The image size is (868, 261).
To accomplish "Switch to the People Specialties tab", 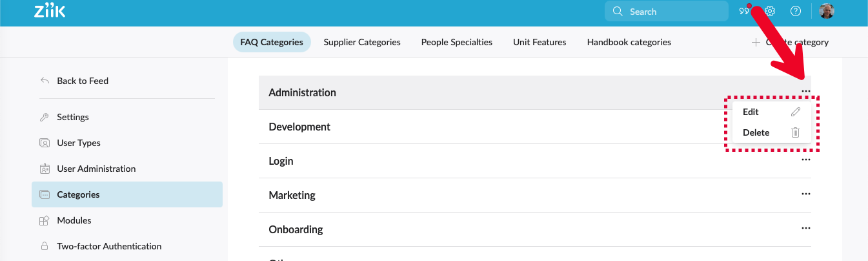I will coord(457,42).
